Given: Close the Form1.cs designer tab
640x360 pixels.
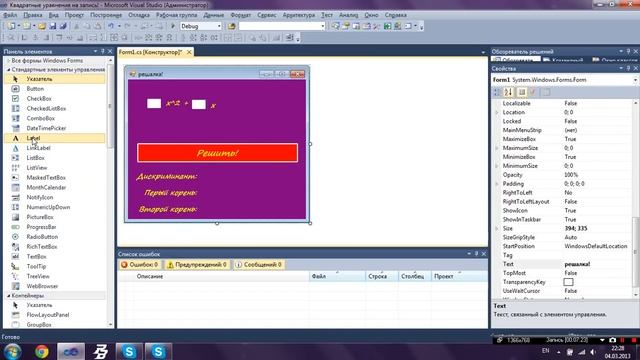Looking at the screenshot, I should click(189, 52).
